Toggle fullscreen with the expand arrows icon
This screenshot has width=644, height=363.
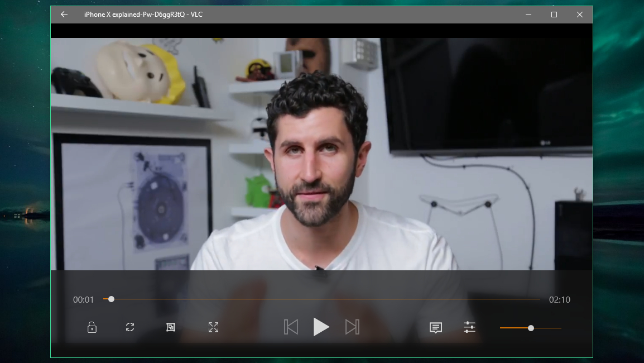click(x=213, y=327)
